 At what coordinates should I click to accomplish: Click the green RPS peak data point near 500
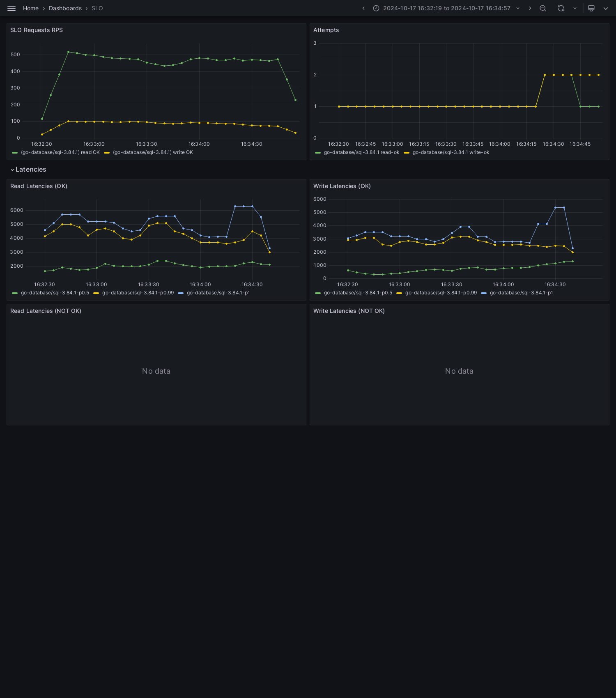point(68,52)
